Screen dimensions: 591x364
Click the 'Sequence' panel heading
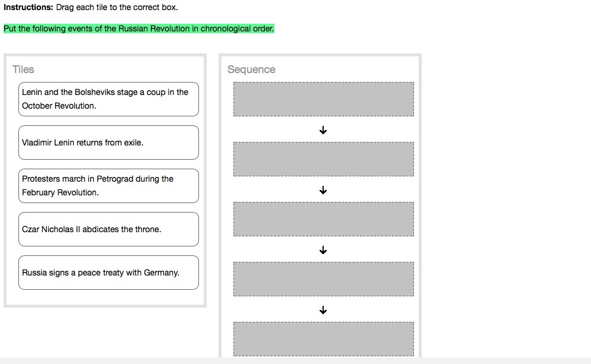coord(251,69)
